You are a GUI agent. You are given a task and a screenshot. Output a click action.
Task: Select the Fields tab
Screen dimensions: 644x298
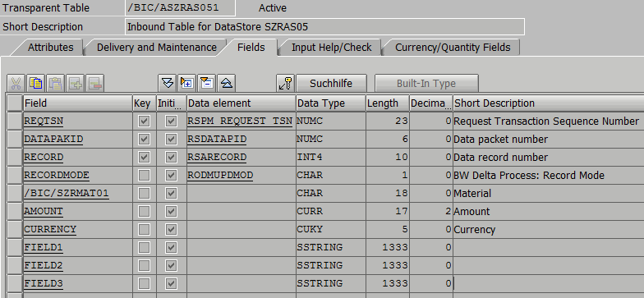(x=251, y=48)
